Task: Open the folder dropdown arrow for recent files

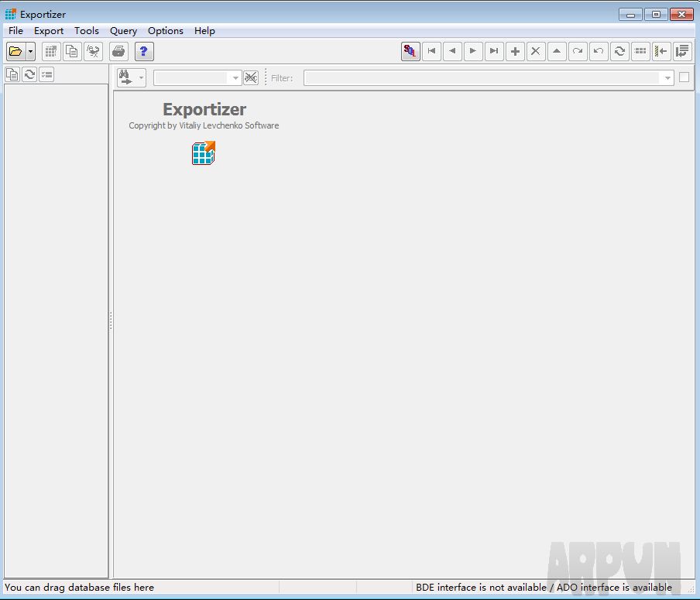Action: click(29, 51)
